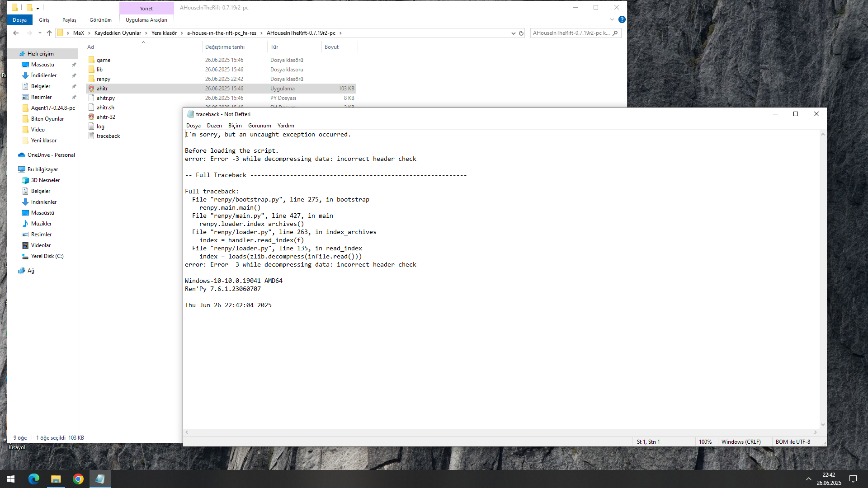Viewport: 868px width, 488px height.
Task: Open File Explorer from taskbar
Action: (x=56, y=479)
